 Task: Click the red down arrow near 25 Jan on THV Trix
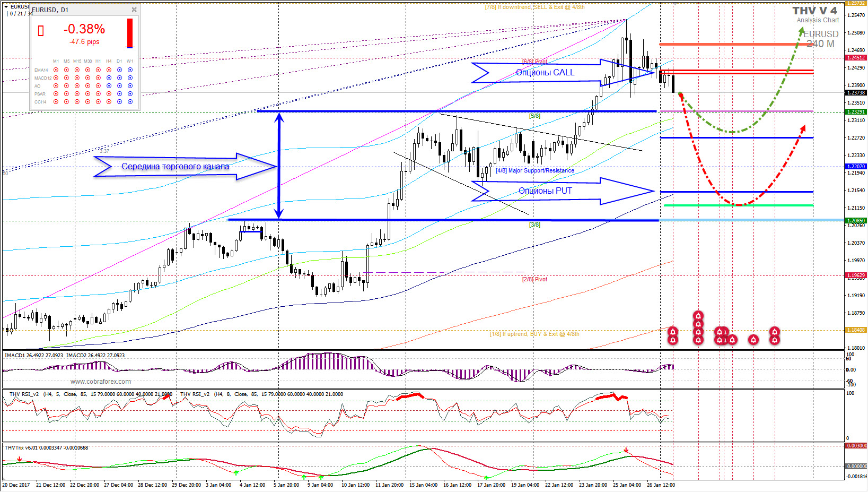626,451
